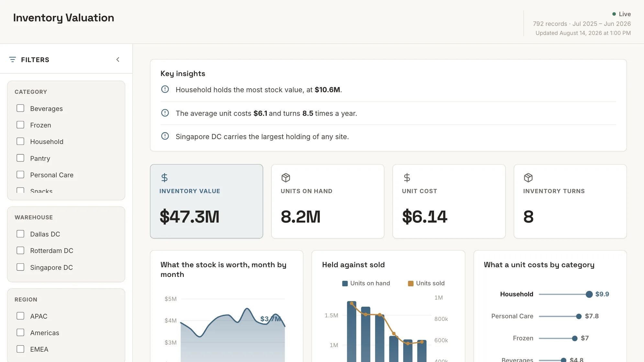Check the Beverages category checkbox
The width and height of the screenshot is (644, 362).
(x=20, y=108)
